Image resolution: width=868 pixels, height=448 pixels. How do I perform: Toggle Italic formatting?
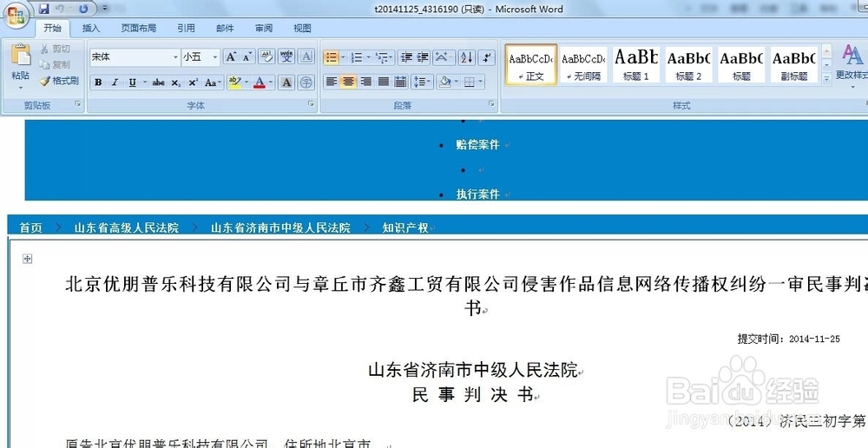(x=115, y=82)
